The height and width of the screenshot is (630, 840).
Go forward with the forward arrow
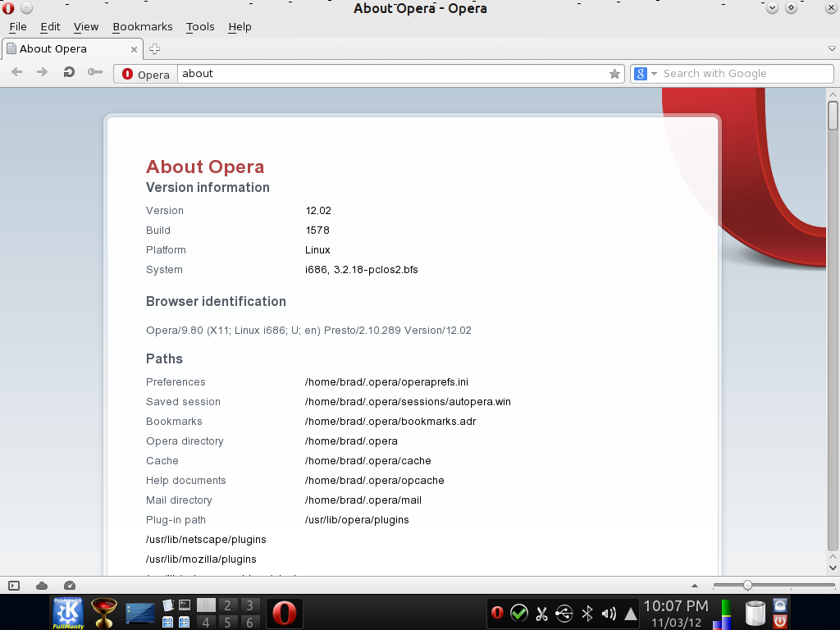pos(42,72)
